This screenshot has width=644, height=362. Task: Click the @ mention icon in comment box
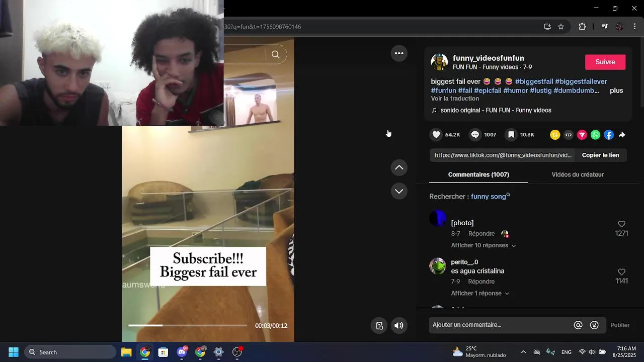coord(578,325)
